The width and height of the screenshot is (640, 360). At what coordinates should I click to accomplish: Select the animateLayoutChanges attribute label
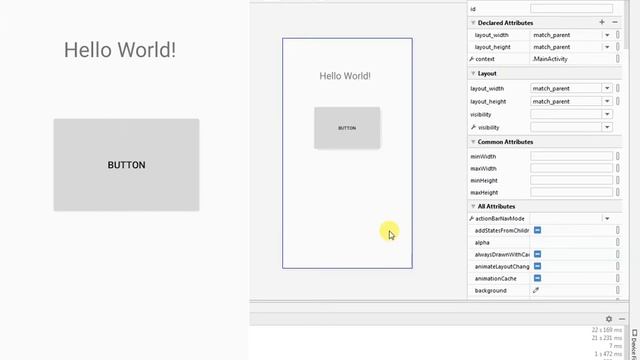coord(502,267)
